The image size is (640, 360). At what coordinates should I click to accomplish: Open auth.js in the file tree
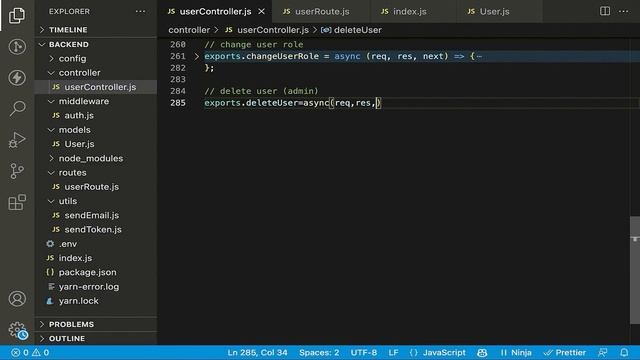click(96, 116)
